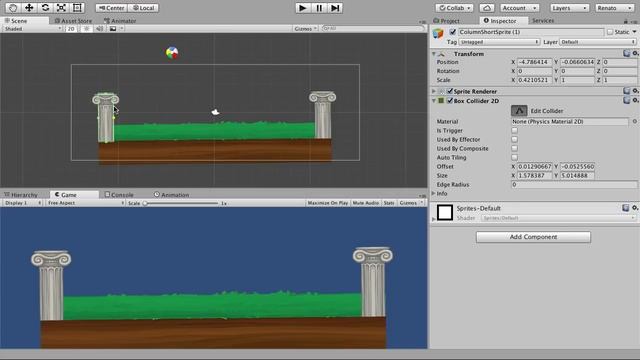Toggle the 2D scene view mode
This screenshot has height=360, width=640.
71,29
